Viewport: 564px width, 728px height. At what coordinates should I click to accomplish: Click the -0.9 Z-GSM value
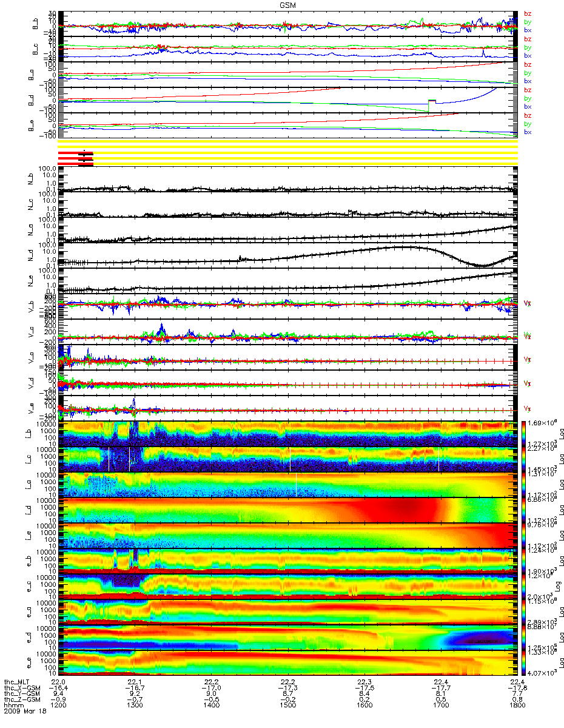point(58,698)
